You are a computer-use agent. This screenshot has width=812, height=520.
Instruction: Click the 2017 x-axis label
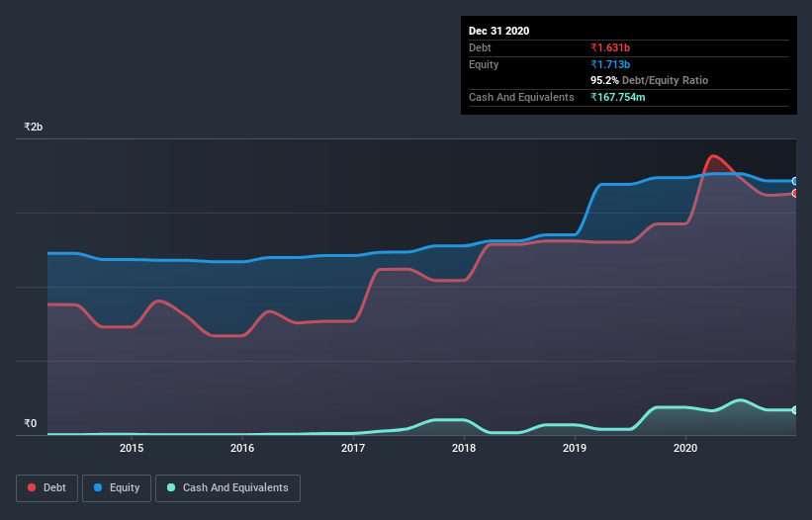[353, 448]
